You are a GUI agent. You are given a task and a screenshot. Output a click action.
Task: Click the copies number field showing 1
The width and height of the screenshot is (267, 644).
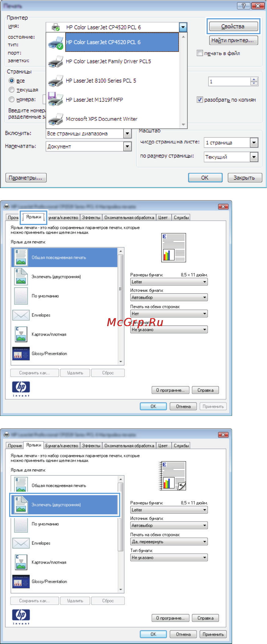point(229,82)
